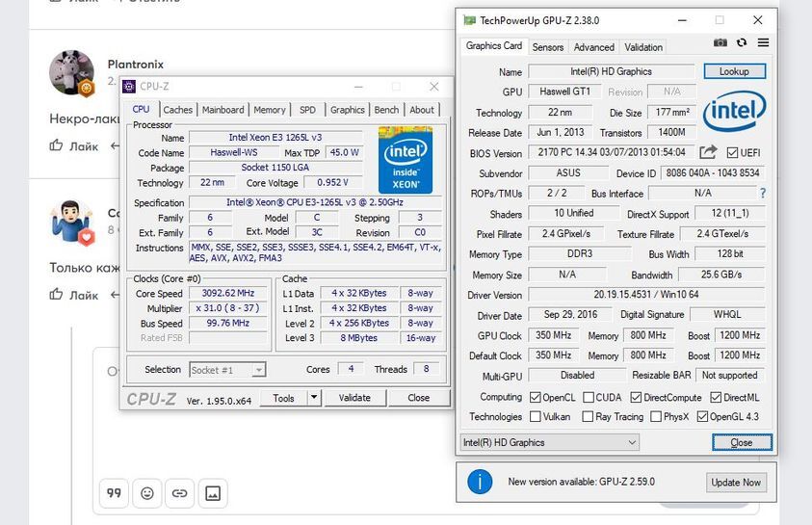
Task: Switch to the Sensors tab in GPU-Z
Action: 548,47
